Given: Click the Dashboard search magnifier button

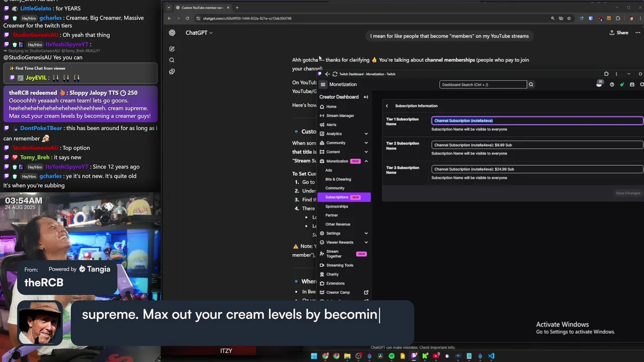Looking at the screenshot, I should click(531, 84).
